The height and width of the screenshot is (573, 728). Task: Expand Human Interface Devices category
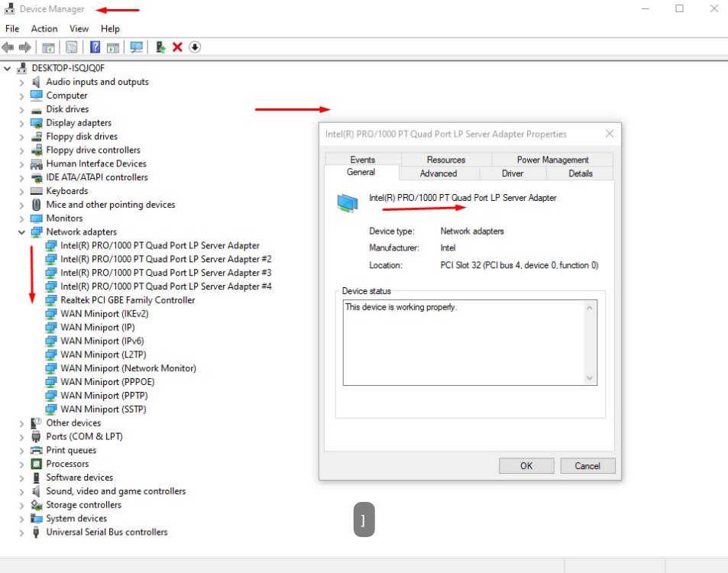click(x=21, y=164)
